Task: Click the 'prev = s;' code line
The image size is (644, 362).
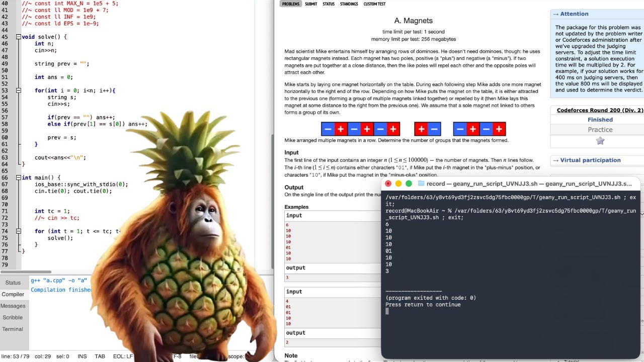Action: click(x=62, y=137)
